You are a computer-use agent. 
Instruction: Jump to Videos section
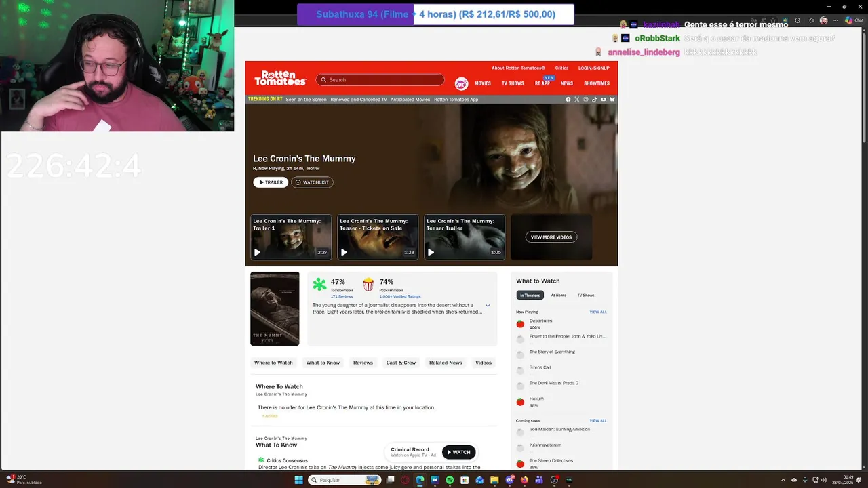point(484,363)
